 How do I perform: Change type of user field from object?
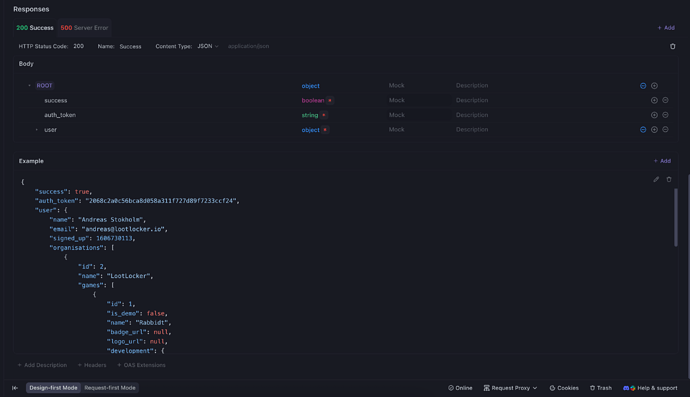pos(311,130)
